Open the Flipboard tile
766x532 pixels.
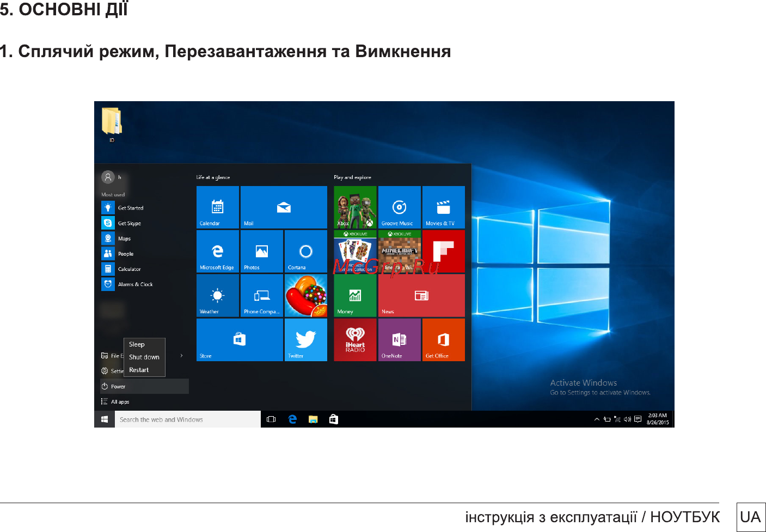pos(444,251)
